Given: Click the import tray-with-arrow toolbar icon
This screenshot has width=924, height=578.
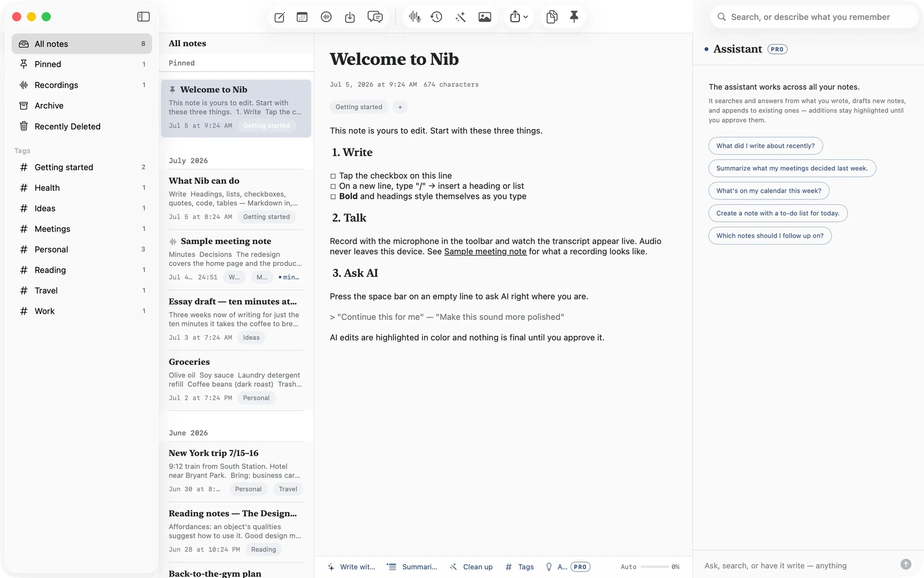Looking at the screenshot, I should (350, 17).
